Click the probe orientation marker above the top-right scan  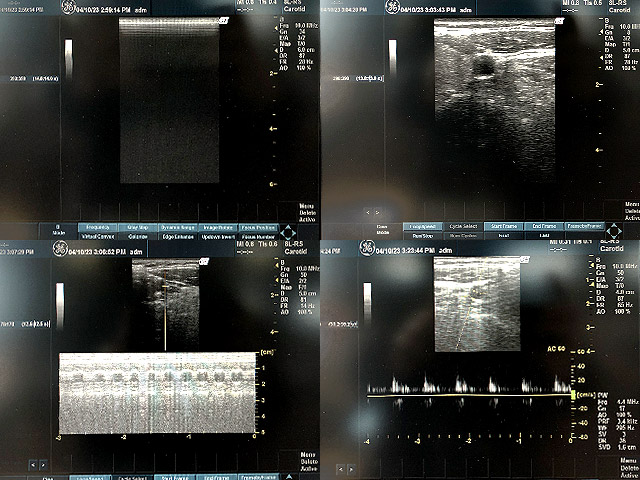coord(560,21)
